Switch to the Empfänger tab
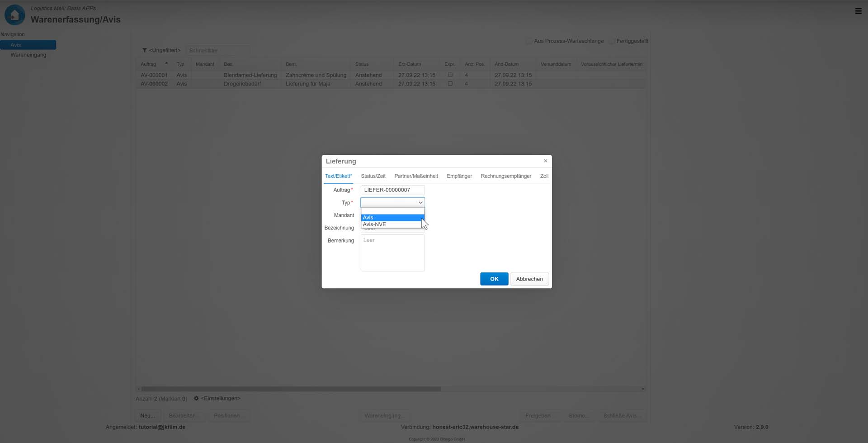 point(459,176)
